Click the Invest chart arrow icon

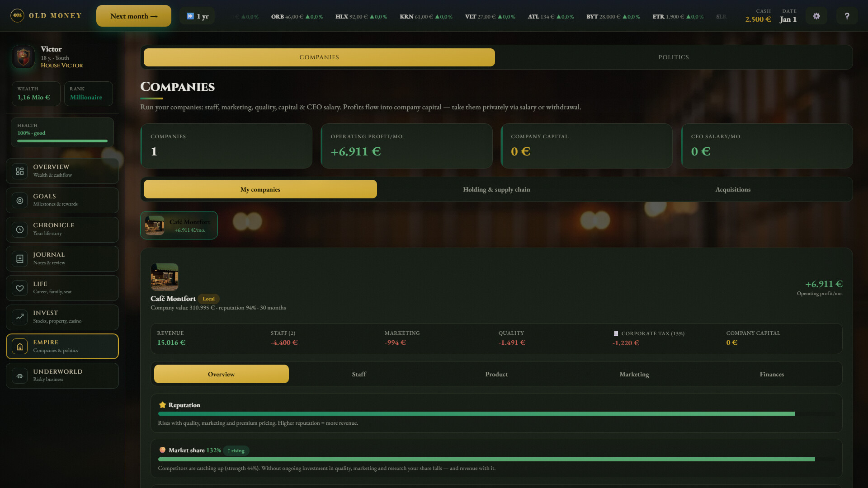pyautogui.click(x=20, y=317)
